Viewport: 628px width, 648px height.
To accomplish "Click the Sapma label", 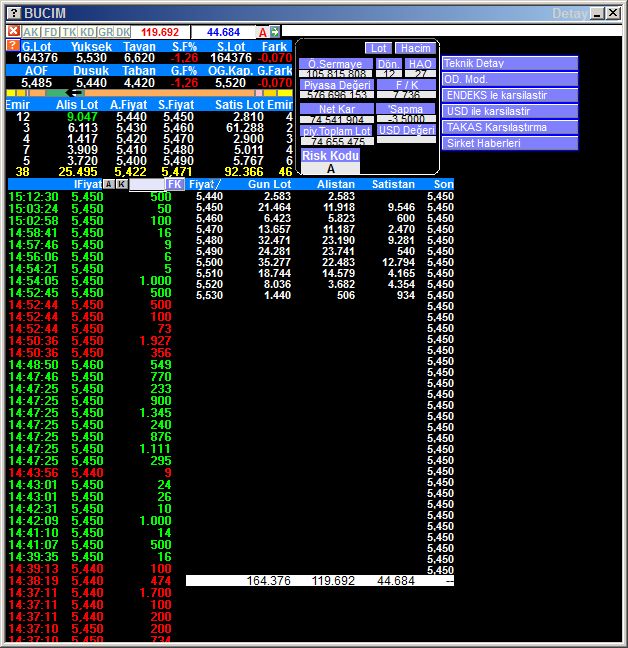I will pos(406,109).
